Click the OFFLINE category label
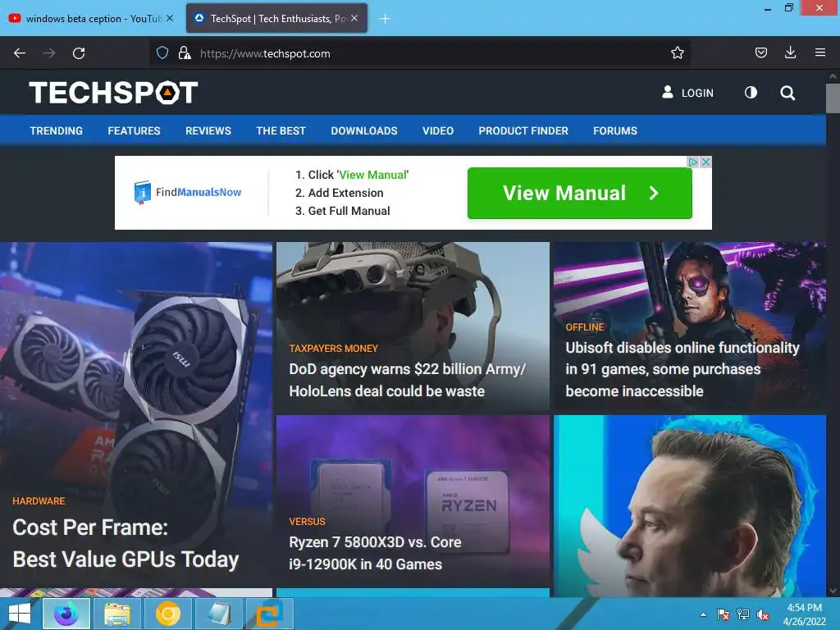Screen dimensions: 840x630 (584, 326)
